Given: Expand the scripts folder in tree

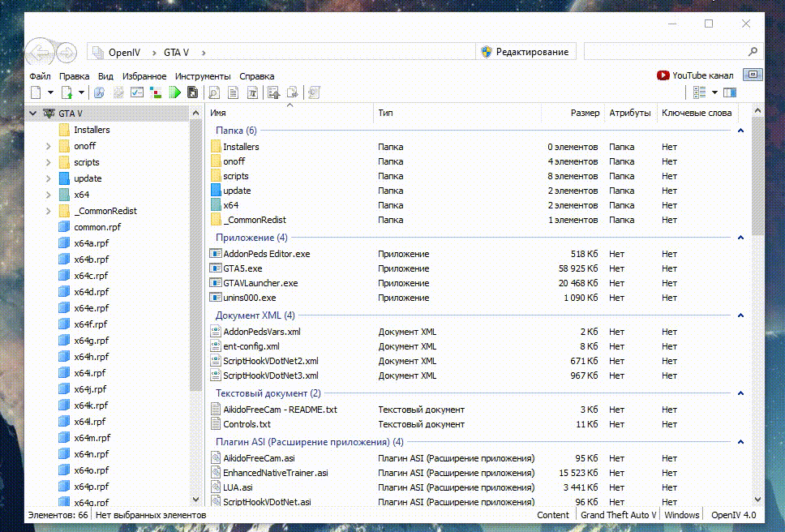Looking at the screenshot, I should click(49, 162).
